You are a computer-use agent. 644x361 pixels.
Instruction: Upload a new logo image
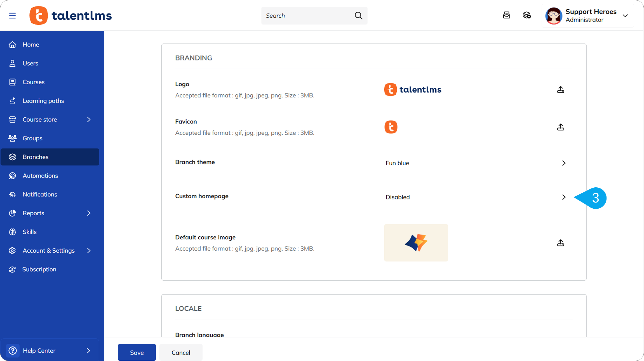560,90
